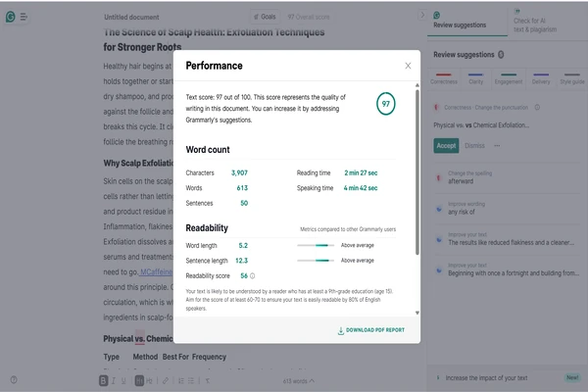The image size is (588, 392).
Task: Click the MCaffeine link in the document
Action: 157,272
